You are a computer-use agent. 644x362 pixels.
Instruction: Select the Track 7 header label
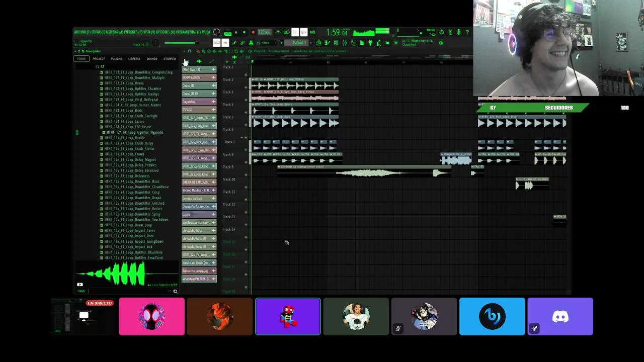tap(230, 142)
